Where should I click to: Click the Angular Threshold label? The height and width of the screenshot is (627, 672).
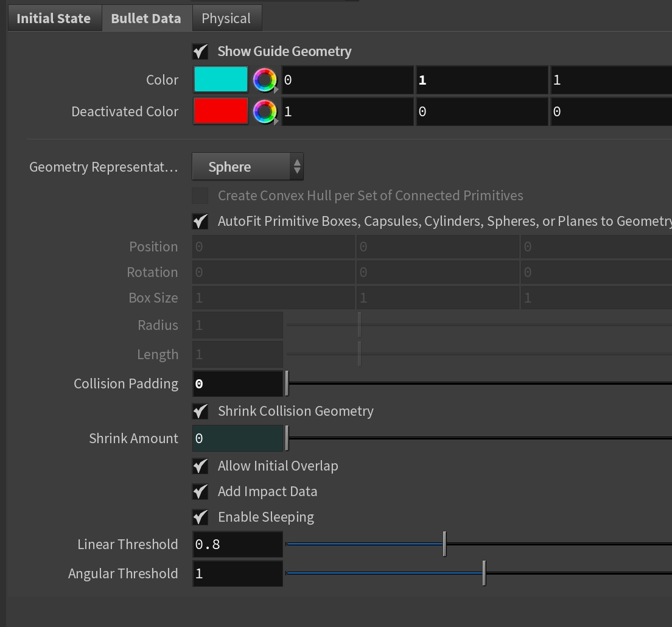tap(123, 573)
